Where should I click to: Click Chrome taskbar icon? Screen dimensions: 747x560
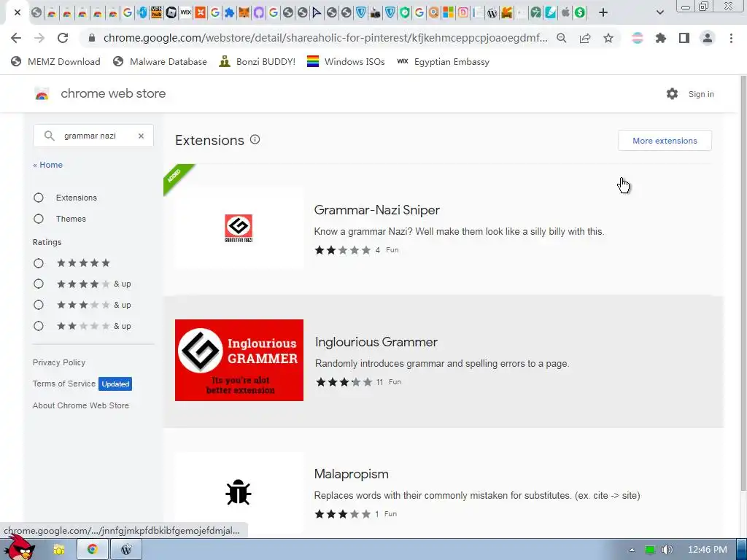[93, 550]
